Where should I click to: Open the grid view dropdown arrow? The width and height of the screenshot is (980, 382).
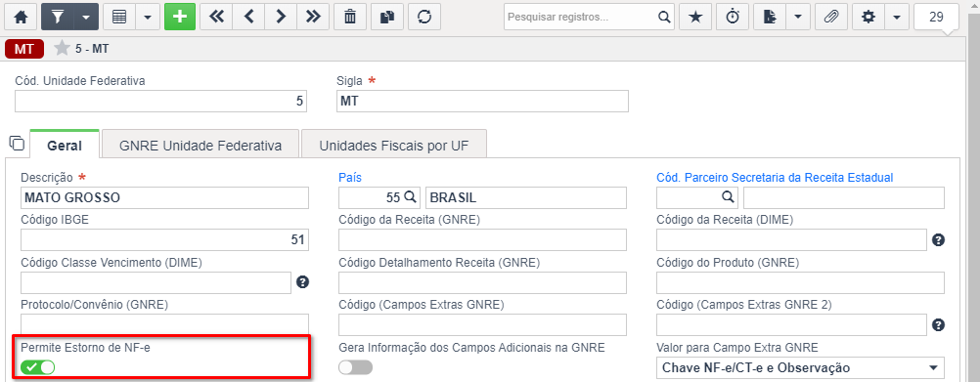148,17
